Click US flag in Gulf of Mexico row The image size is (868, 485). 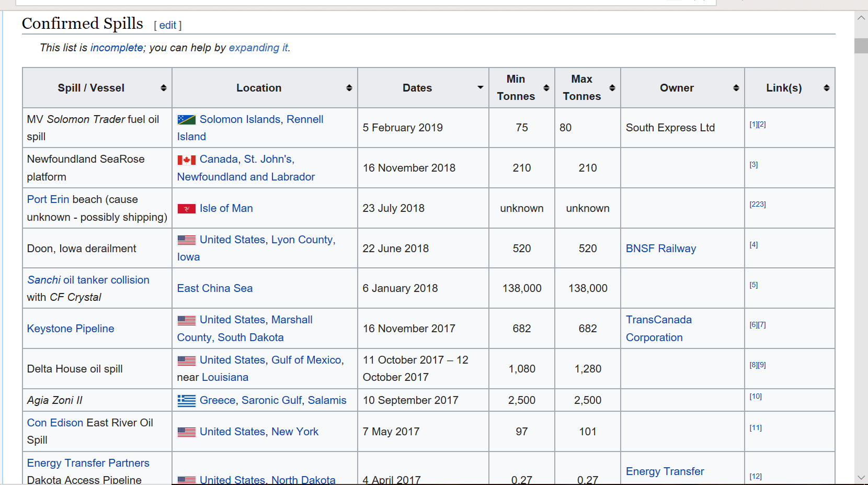[x=186, y=360]
